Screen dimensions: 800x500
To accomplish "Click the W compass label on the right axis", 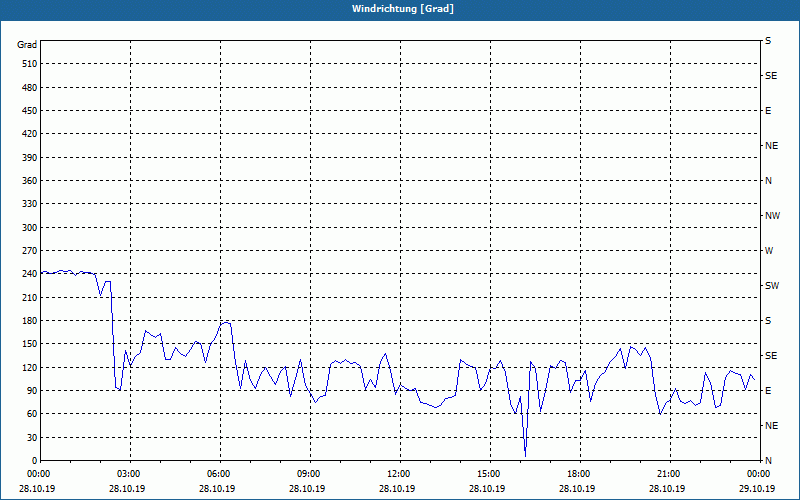I will [769, 251].
